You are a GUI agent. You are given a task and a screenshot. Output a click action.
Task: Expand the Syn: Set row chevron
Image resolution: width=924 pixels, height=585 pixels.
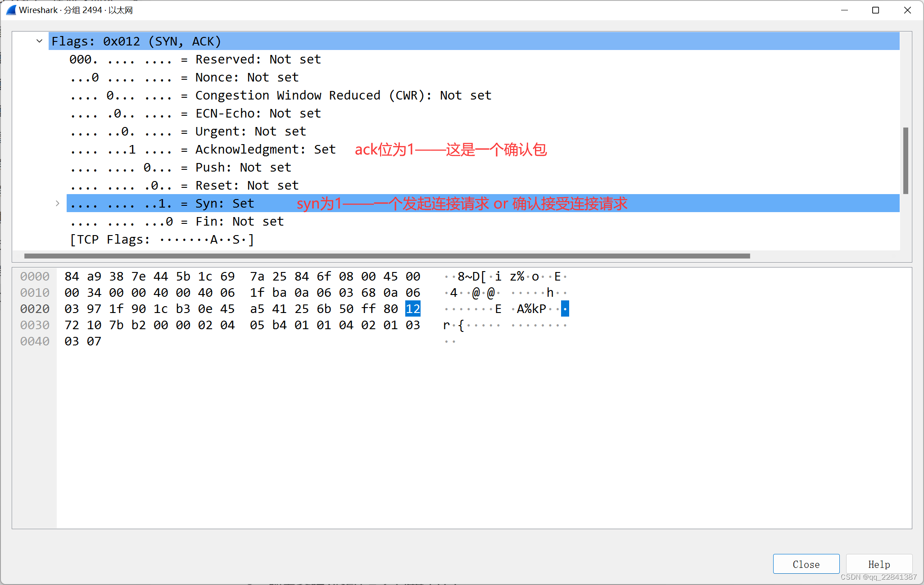tap(57, 203)
